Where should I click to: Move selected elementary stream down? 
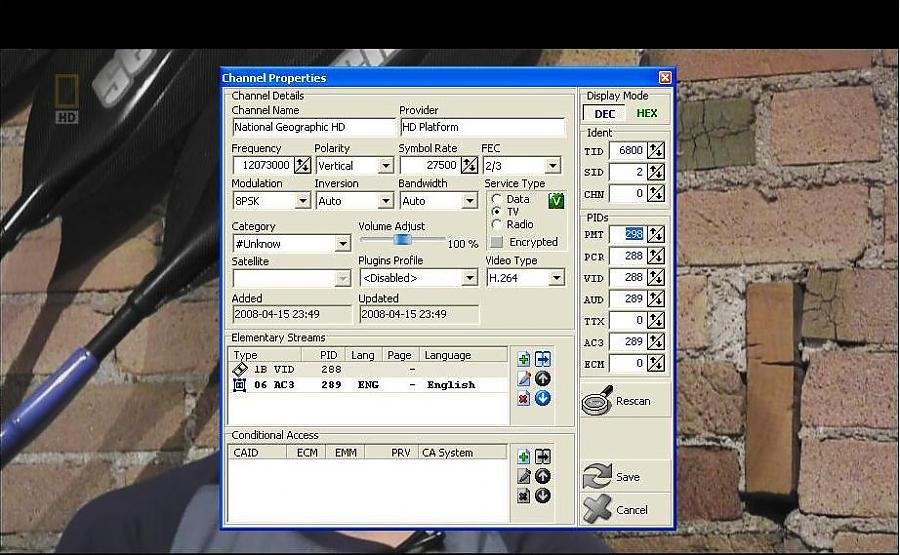coord(542,398)
